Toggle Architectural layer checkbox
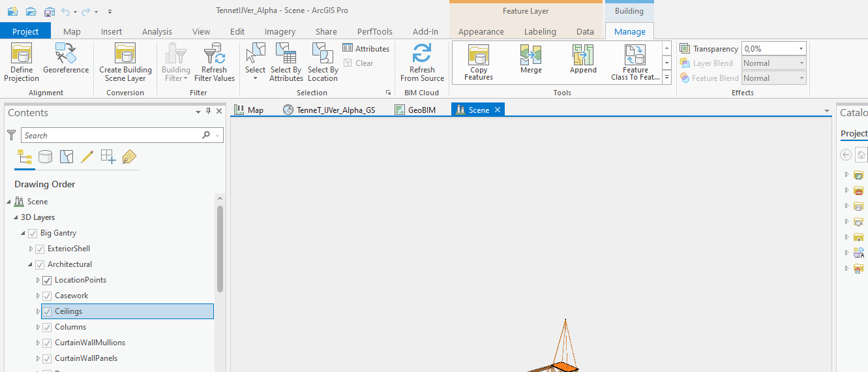 tap(40, 264)
